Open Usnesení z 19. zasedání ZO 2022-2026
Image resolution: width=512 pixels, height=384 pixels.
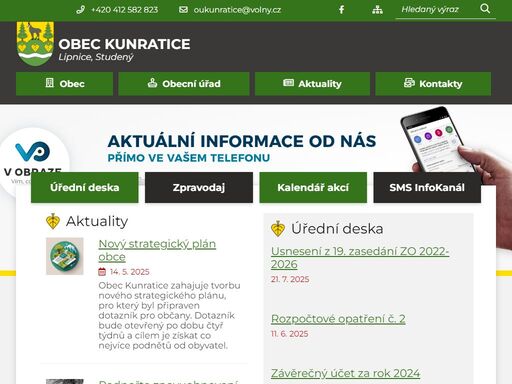click(360, 257)
